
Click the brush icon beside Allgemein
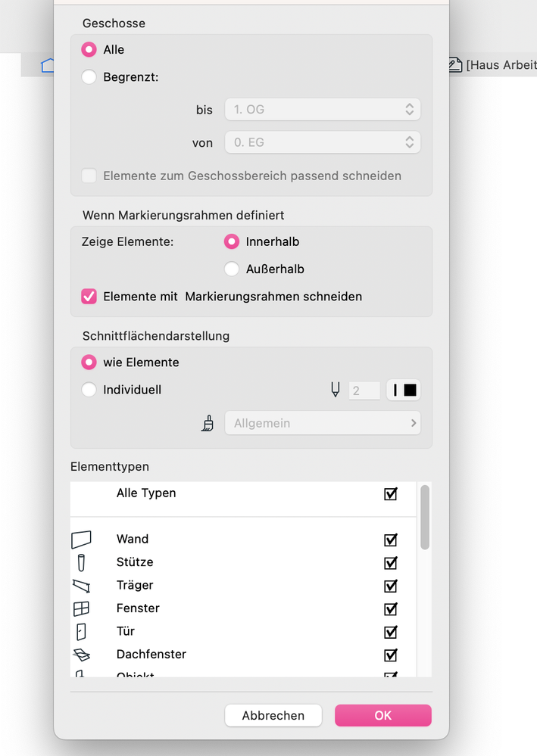pos(208,424)
